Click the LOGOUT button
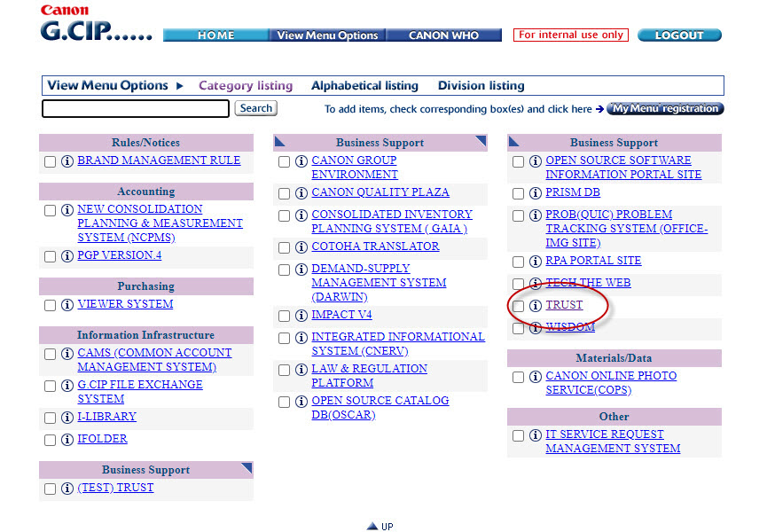The width and height of the screenshot is (767, 532). click(x=679, y=35)
